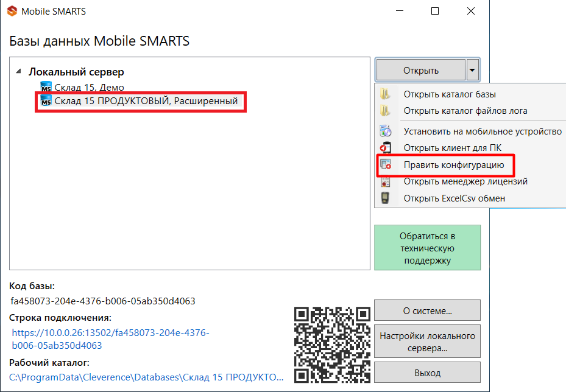Click Обратиться в техническую поддержку button

[x=427, y=248]
